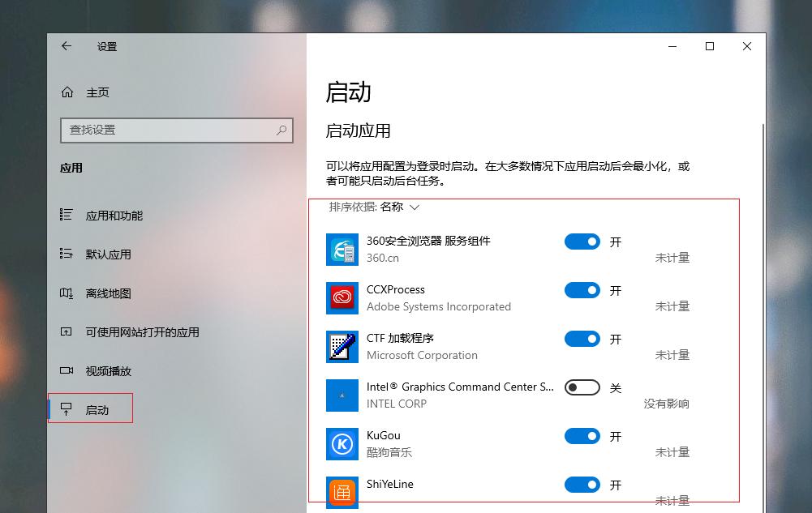Click the 360安全浏览器 app icon

coord(342,250)
